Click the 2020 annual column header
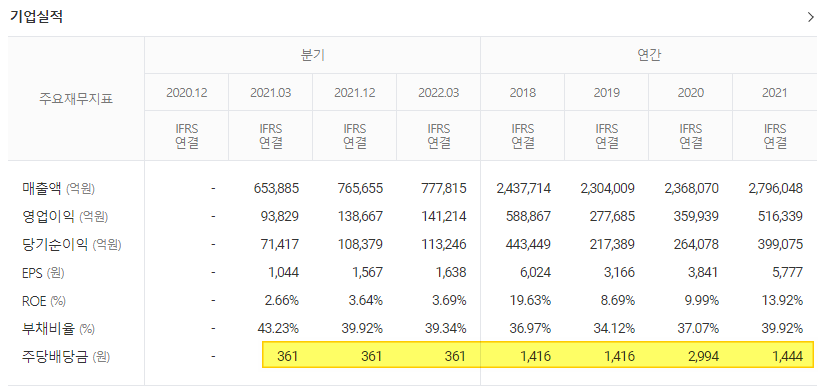Viewport: 824px width, 388px height. [x=691, y=93]
